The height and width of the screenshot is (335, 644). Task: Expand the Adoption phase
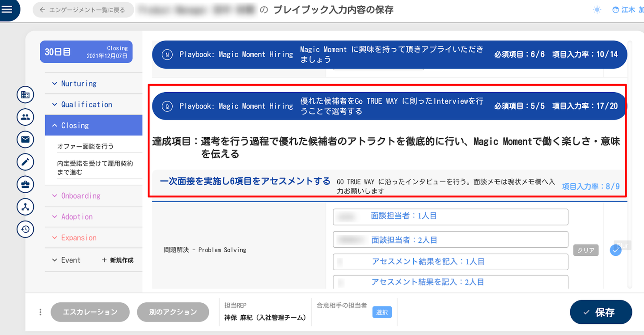coord(93,217)
